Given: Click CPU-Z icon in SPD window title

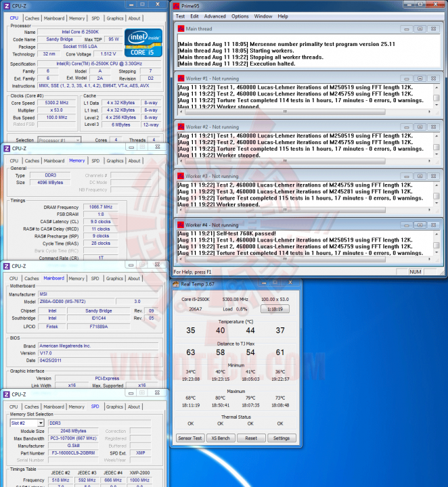Looking at the screenshot, I should (7, 394).
